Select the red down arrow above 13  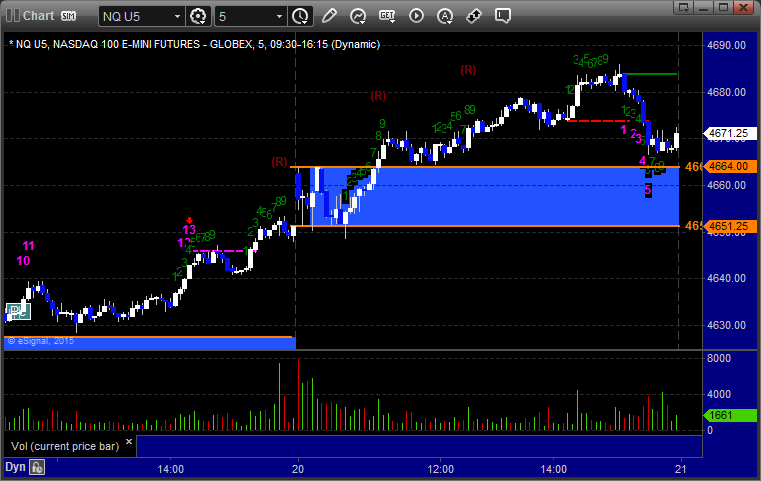189,220
